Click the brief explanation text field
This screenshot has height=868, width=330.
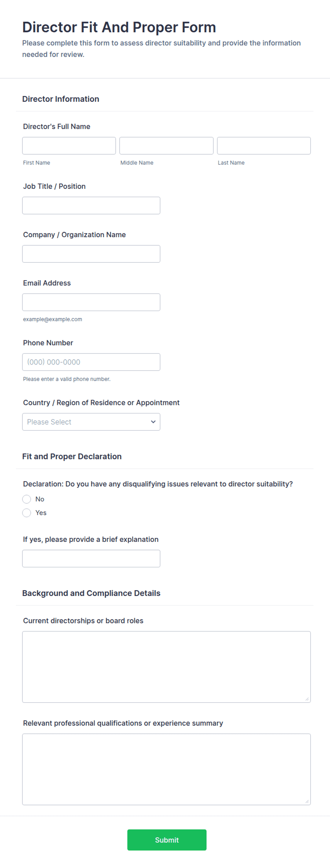[x=91, y=558]
